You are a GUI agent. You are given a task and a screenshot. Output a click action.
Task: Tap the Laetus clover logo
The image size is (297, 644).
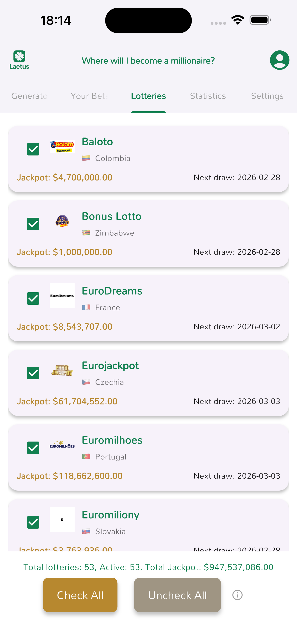point(19,59)
